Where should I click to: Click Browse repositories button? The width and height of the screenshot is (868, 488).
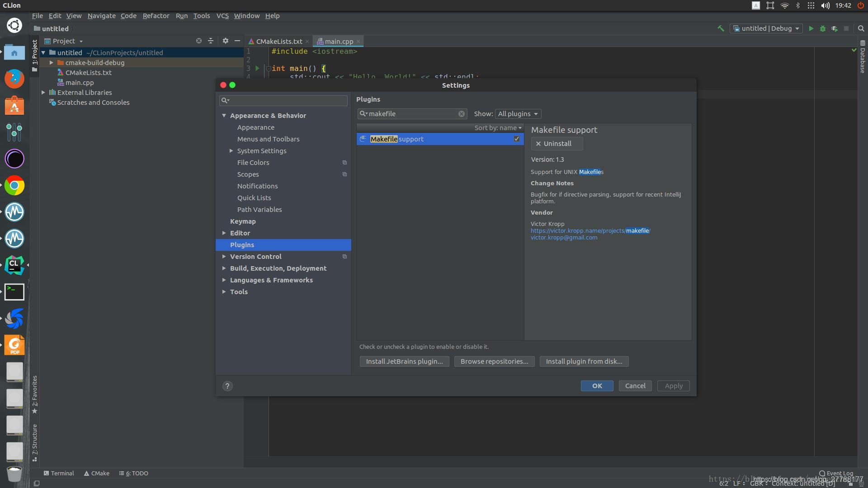494,361
